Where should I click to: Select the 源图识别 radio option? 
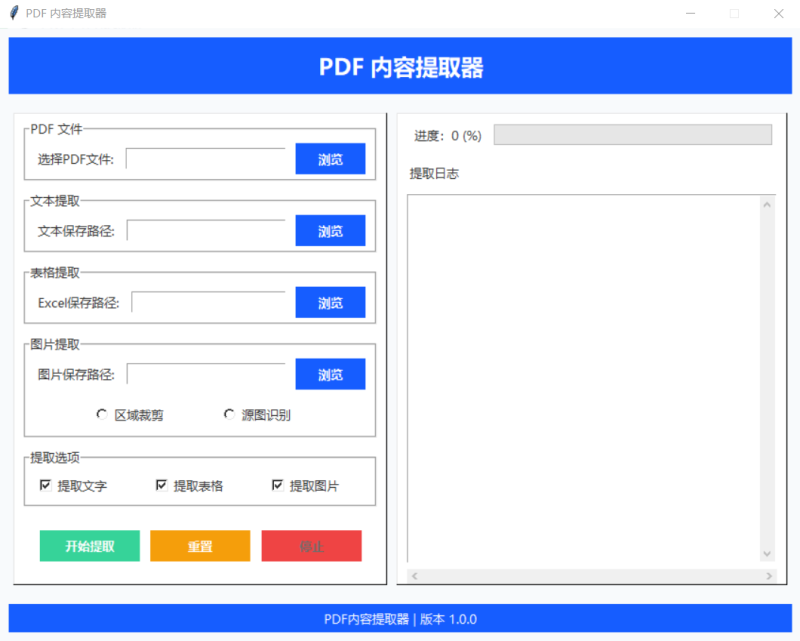point(228,413)
